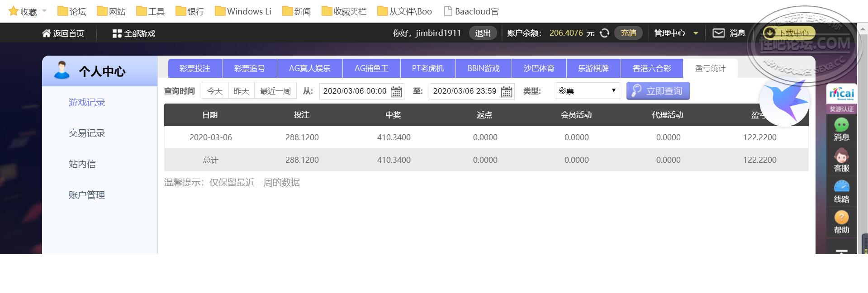Expand the 管理中心 dropdown

[x=676, y=33]
